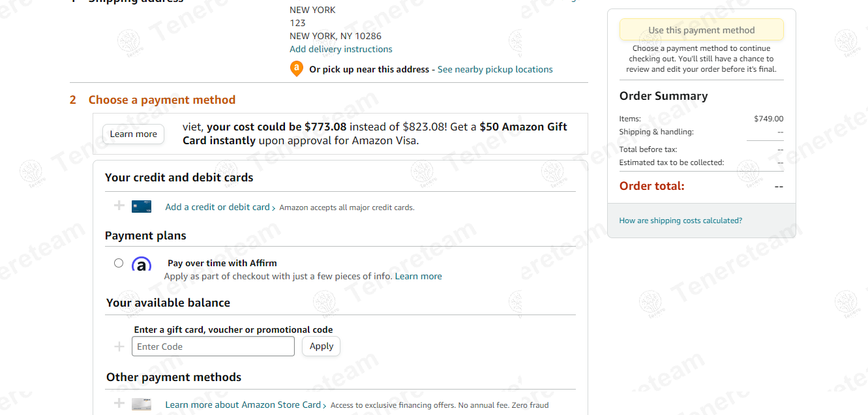Click Learn more button in Amazon Visa offer
The image size is (868, 415).
click(x=133, y=134)
